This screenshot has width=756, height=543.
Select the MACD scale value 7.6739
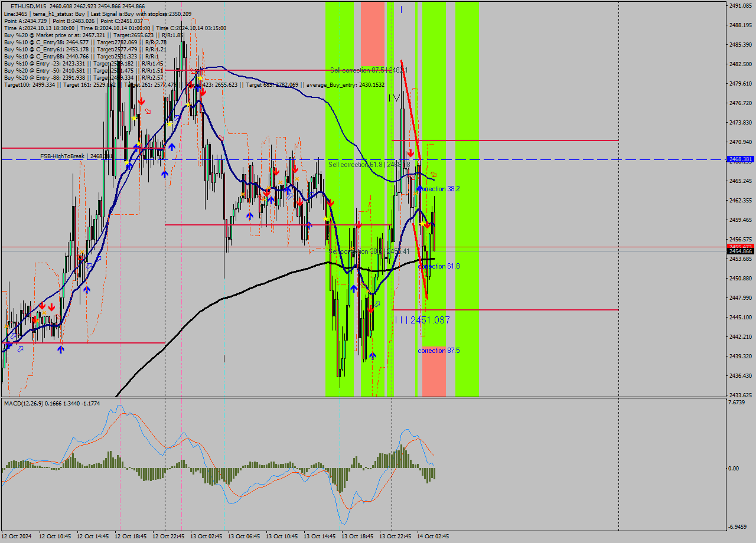pos(737,403)
